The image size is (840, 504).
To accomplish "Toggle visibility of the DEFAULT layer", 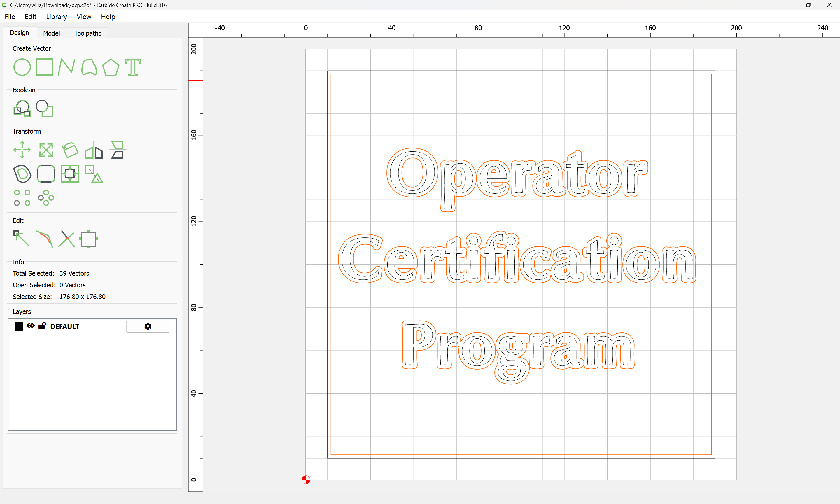I will [x=31, y=326].
